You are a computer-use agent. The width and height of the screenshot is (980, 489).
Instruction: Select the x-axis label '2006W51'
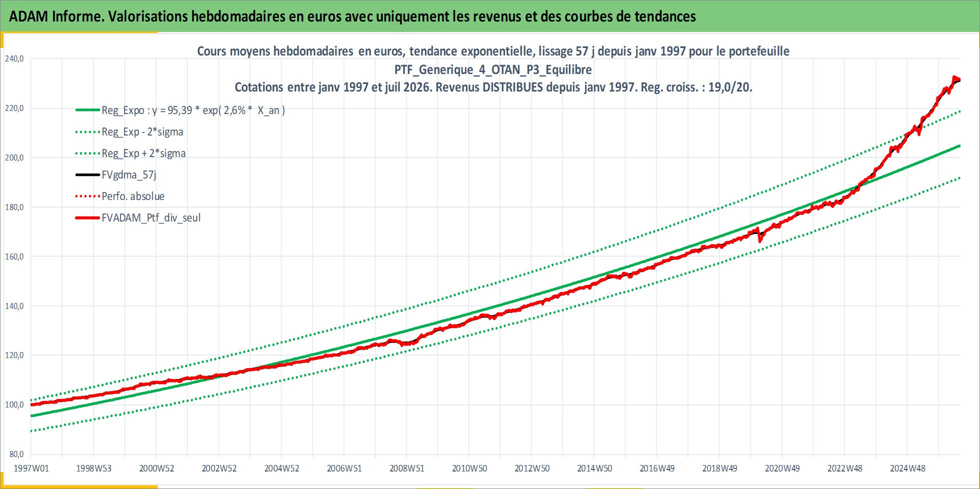coord(344,468)
